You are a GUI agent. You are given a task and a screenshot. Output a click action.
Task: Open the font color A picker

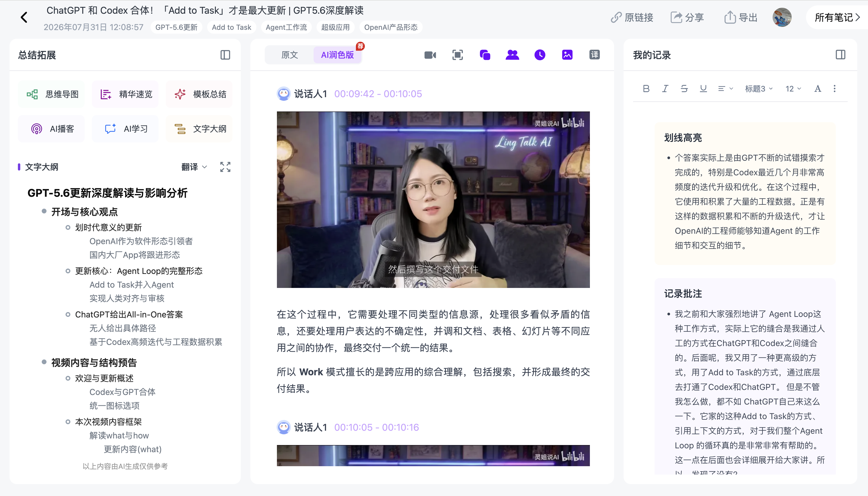point(817,89)
